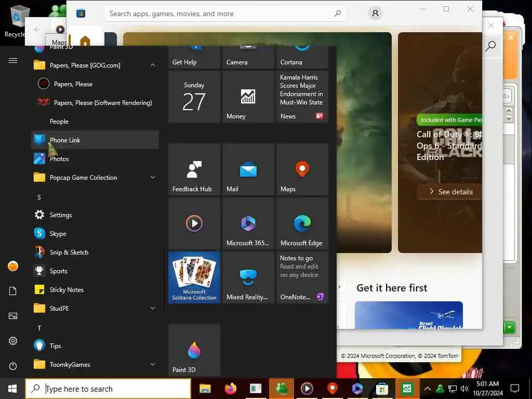The height and width of the screenshot is (399, 532).
Task: Launch Papers, Please (Software Rendering)
Action: pyautogui.click(x=95, y=102)
